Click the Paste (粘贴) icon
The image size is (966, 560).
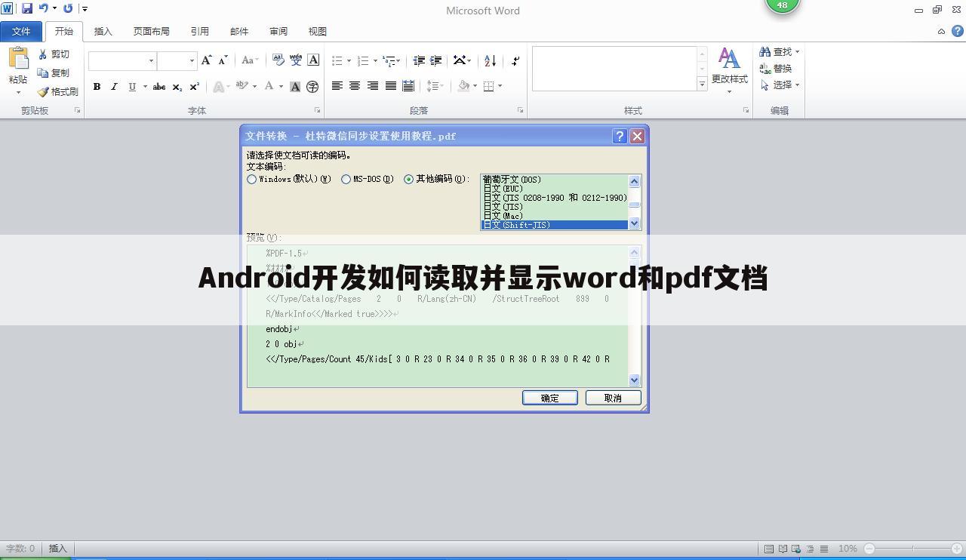[x=18, y=59]
